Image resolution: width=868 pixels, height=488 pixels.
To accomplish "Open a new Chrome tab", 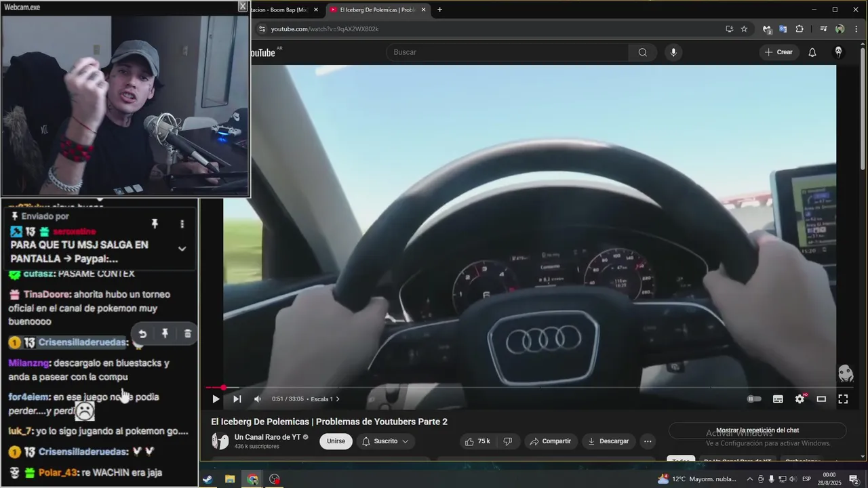I will tap(439, 9).
